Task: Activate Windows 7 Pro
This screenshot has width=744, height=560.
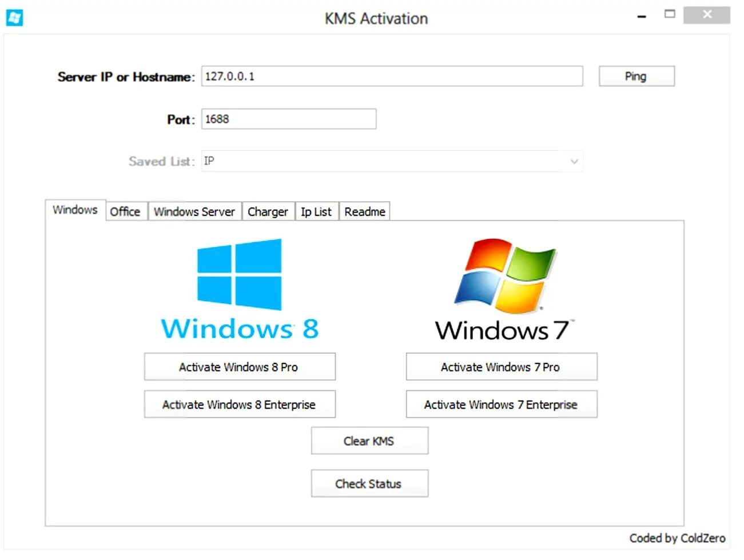Action: 502,367
